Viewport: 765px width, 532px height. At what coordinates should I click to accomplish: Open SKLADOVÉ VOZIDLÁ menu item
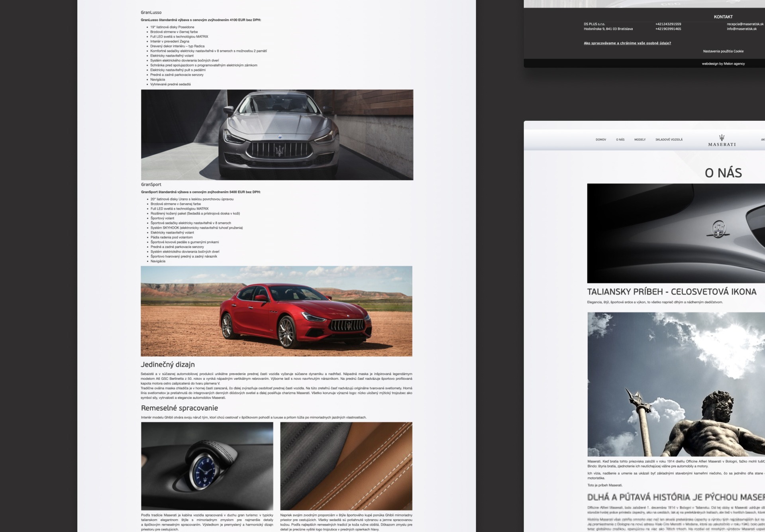(669, 140)
